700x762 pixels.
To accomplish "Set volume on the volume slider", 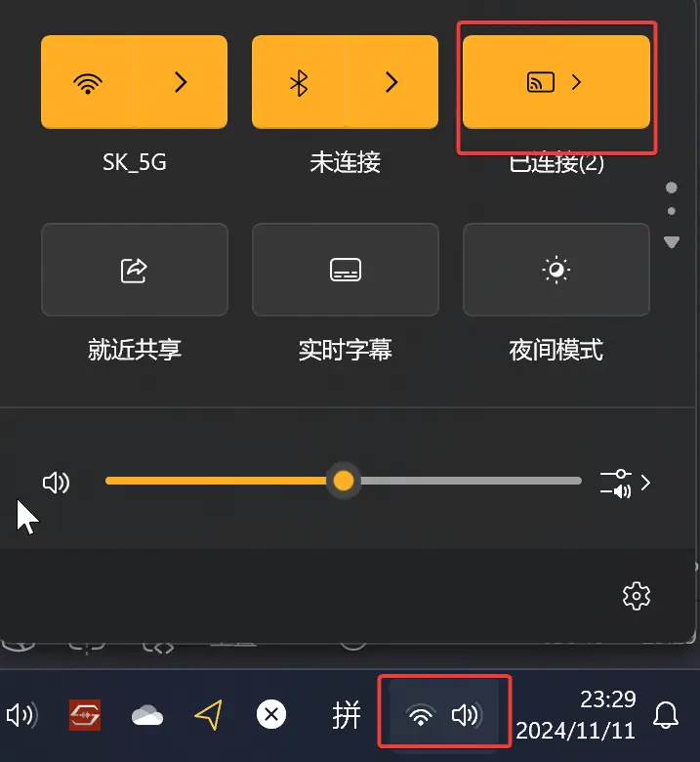I will [x=344, y=481].
